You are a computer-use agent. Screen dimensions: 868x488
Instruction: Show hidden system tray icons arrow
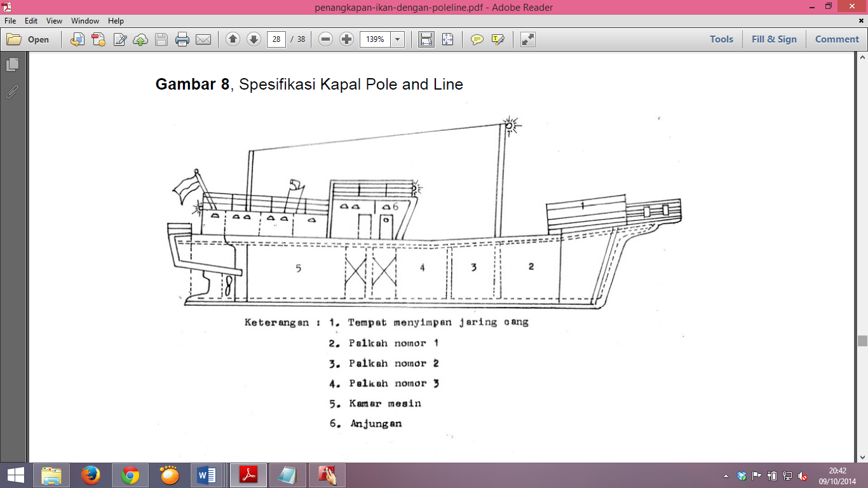tap(726, 476)
